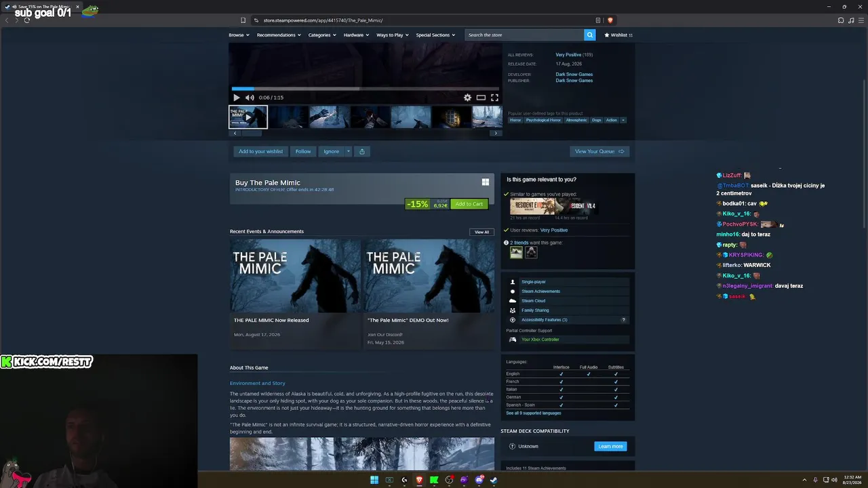868x488 pixels.
Task: Open View Your Queue
Action: [599, 151]
